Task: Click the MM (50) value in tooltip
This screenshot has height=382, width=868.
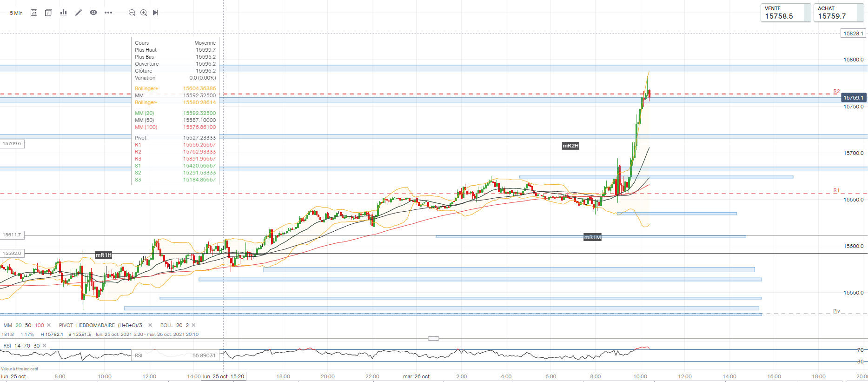Action: 199,120
